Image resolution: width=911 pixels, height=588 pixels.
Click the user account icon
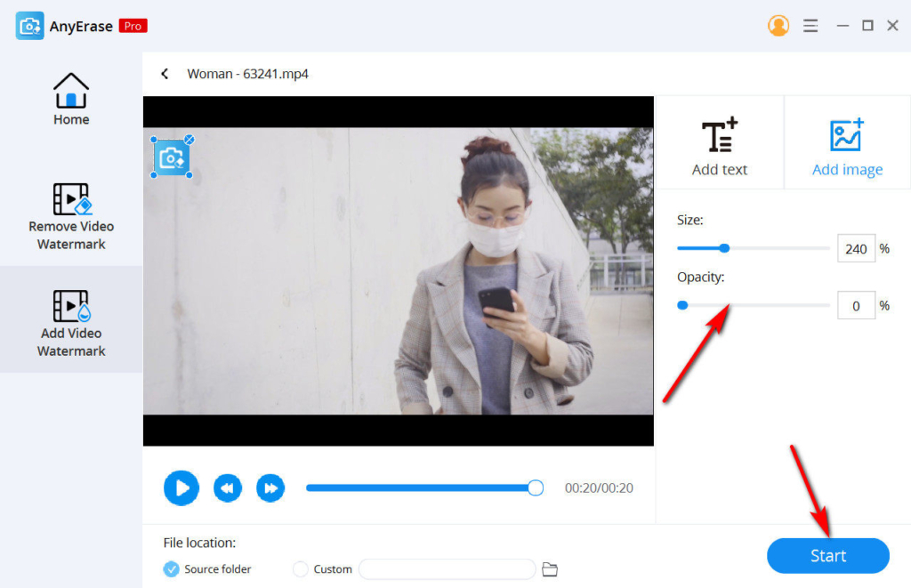(x=778, y=25)
